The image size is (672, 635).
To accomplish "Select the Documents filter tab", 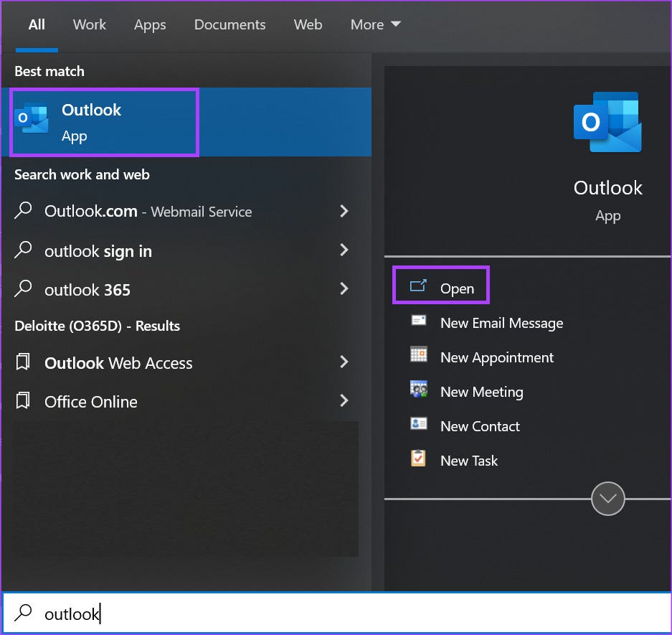I will (229, 24).
